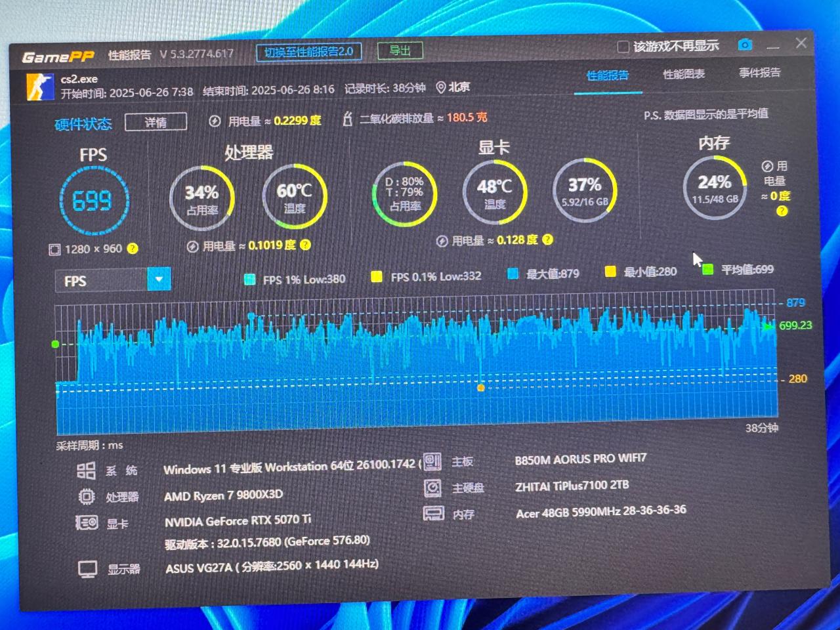Click the 内存 memory icon in hardware list

433,513
